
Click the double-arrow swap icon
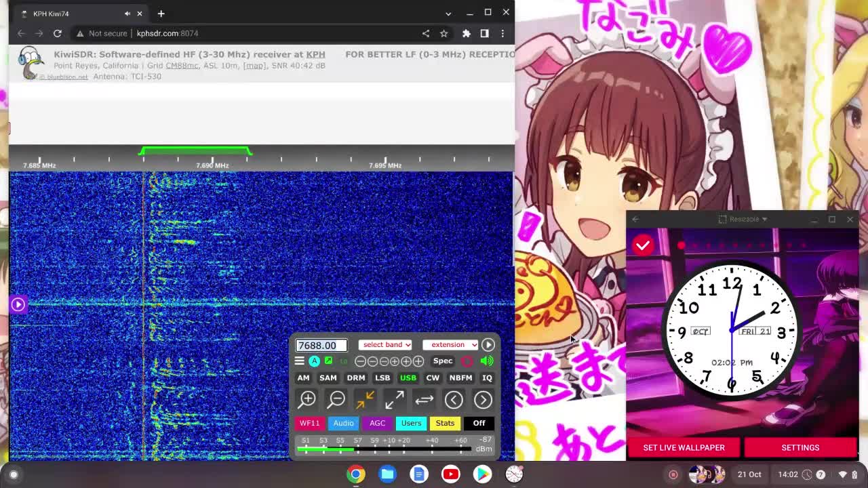pos(424,400)
